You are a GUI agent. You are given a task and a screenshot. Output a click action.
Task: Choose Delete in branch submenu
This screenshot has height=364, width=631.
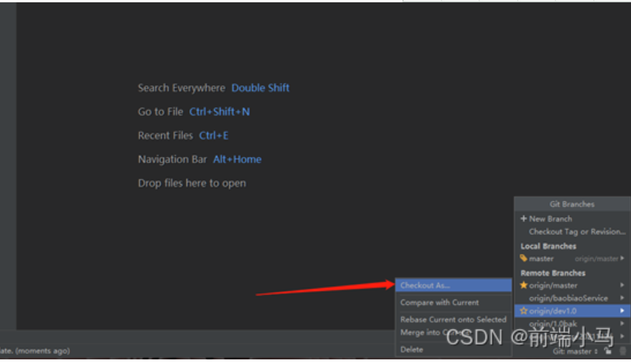(453, 349)
